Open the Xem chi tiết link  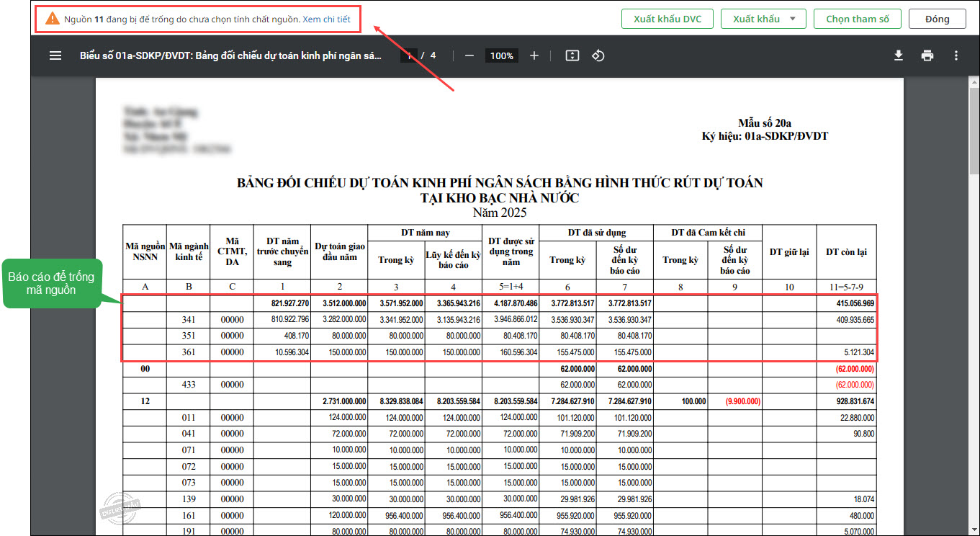326,19
